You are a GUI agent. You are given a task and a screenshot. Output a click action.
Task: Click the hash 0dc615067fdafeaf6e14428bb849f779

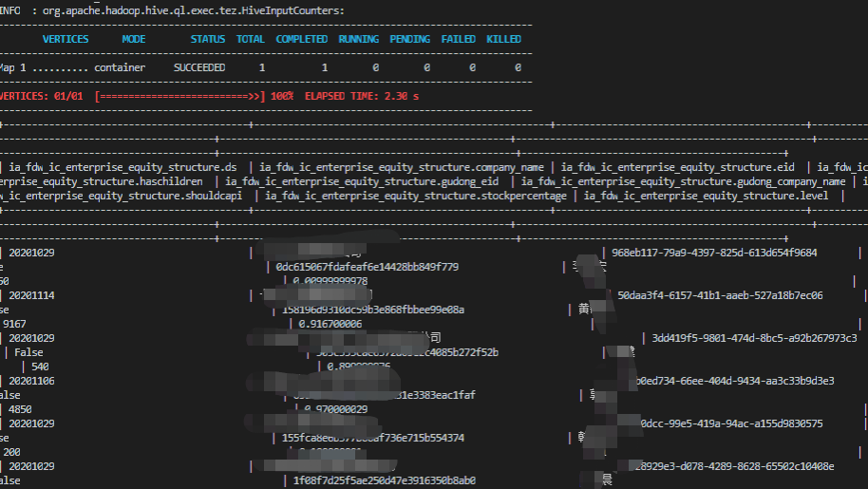(367, 267)
